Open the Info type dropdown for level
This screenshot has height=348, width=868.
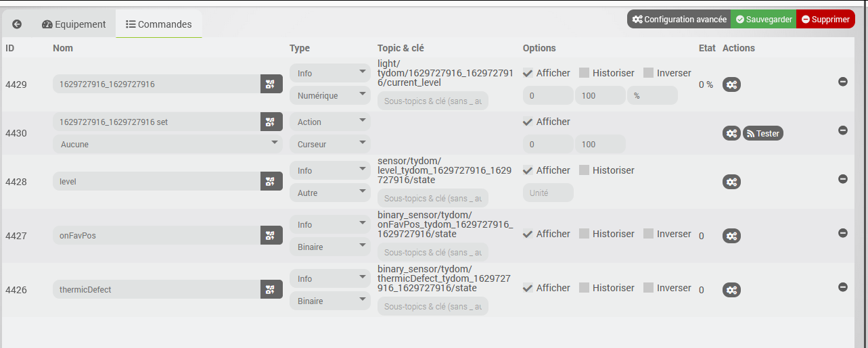(330, 170)
